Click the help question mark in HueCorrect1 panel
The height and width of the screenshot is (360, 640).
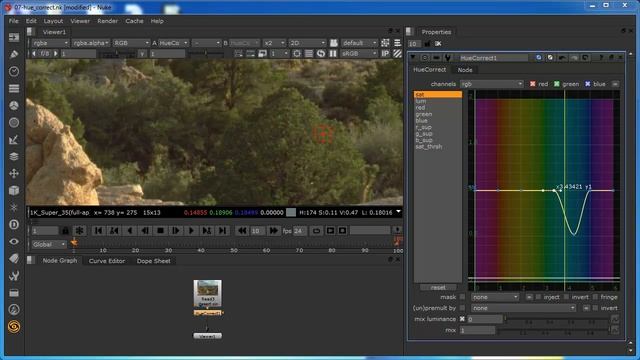(x=601, y=58)
